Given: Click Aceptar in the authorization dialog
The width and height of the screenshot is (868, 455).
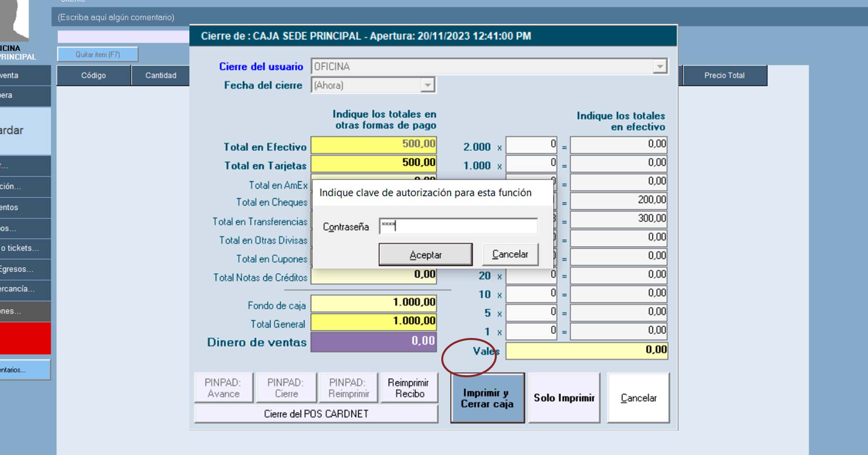Looking at the screenshot, I should [425, 255].
